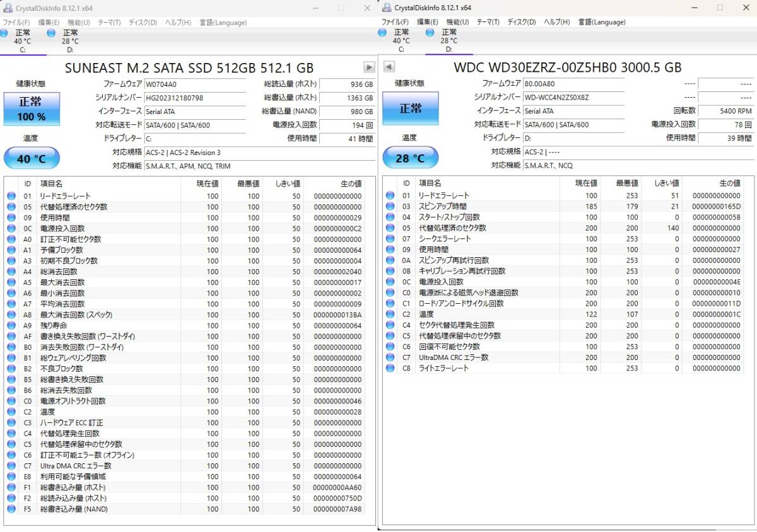Click status icon of 総書き込み量 (NAND) row
The height and width of the screenshot is (532, 757).
pos(11,509)
